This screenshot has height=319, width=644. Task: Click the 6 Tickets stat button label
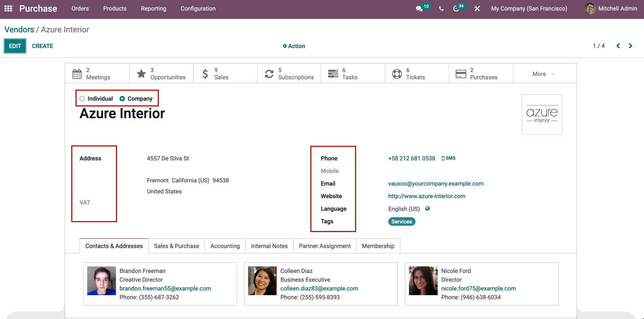click(x=416, y=74)
